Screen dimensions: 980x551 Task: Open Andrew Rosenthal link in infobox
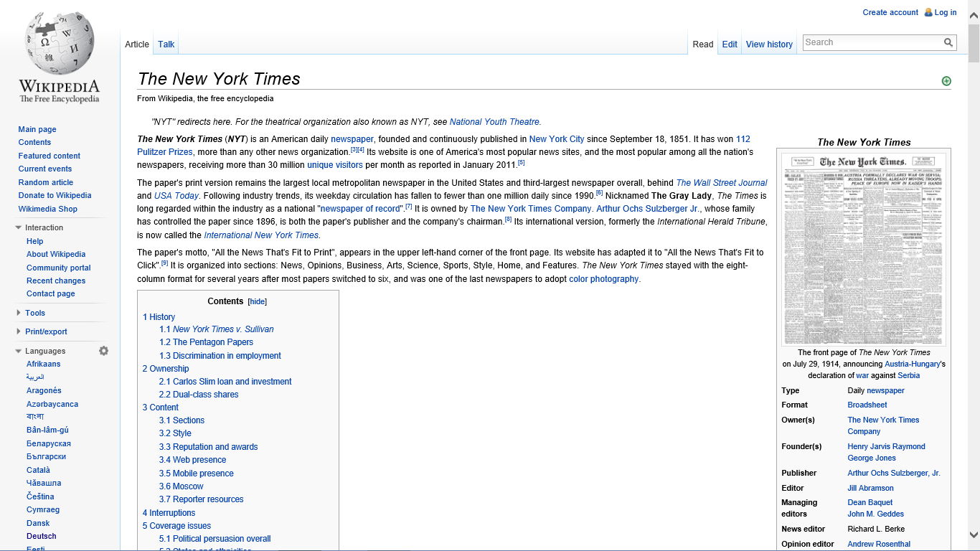coord(879,545)
